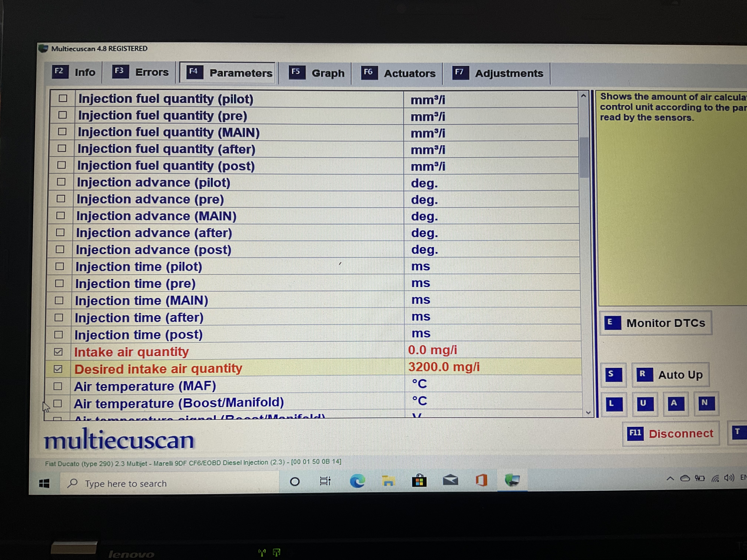The height and width of the screenshot is (560, 747).
Task: Click the red Disconnect button
Action: (x=671, y=433)
